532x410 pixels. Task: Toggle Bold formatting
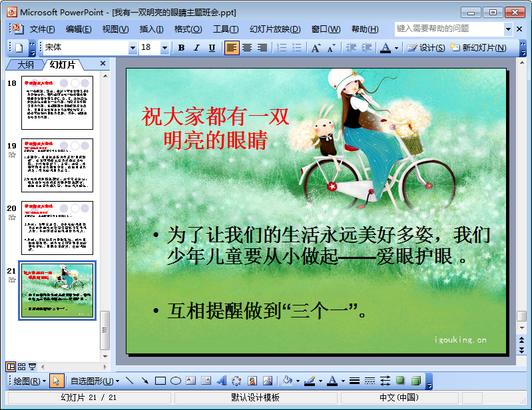click(182, 48)
